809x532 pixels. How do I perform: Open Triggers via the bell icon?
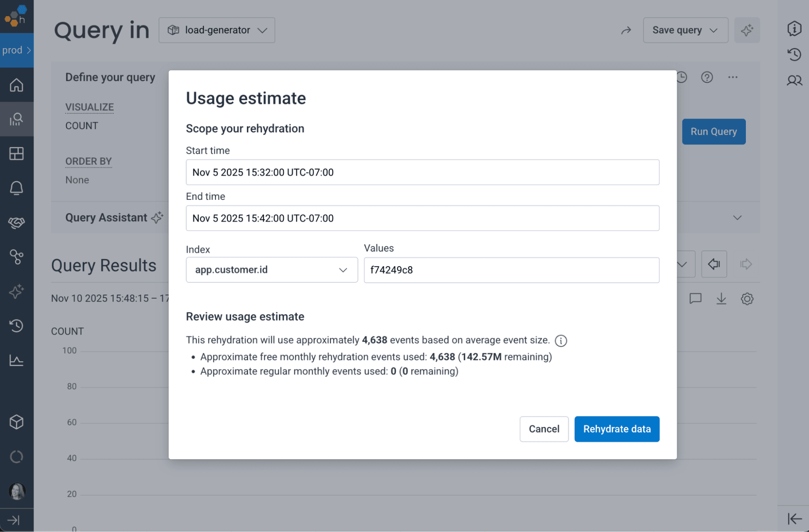point(17,188)
